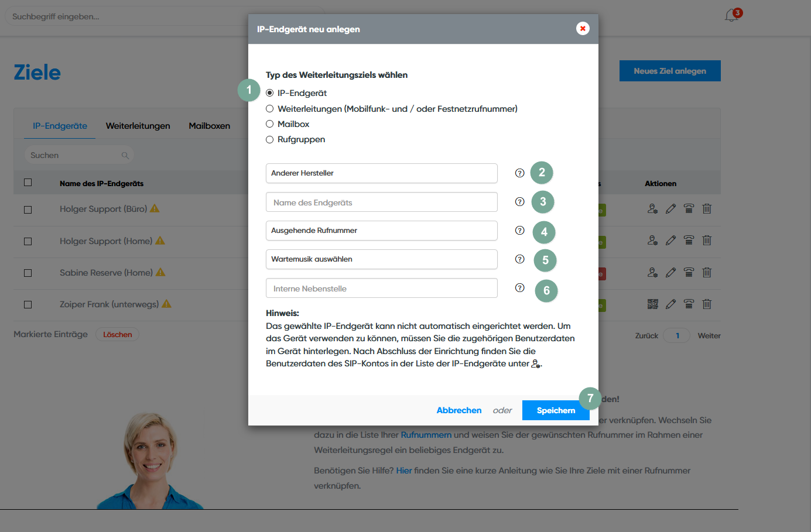Screen dimensions: 811x532
Task: Click phone icon in Sabine Reserve row
Action: (x=689, y=272)
